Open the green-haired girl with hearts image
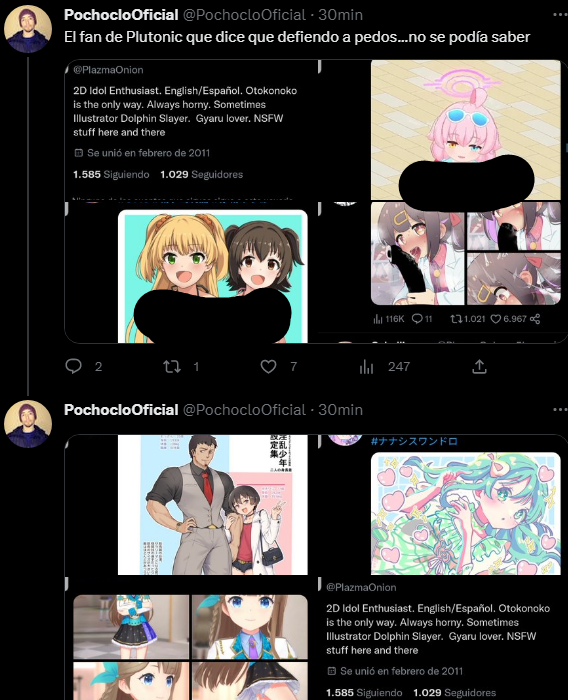The width and height of the screenshot is (568, 700). 465,513
